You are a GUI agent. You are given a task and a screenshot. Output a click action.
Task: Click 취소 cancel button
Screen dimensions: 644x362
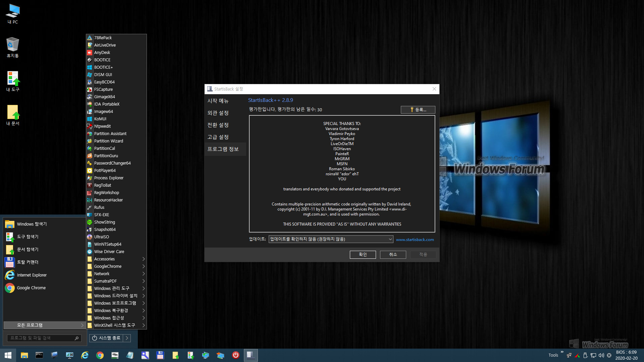(393, 254)
